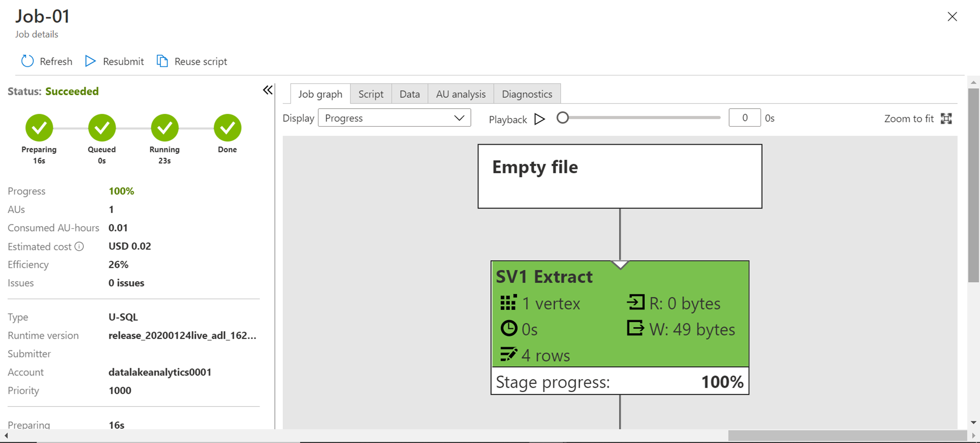Click the Running stage checkmark circle
Screen dimensions: 980x443
pyautogui.click(x=165, y=128)
